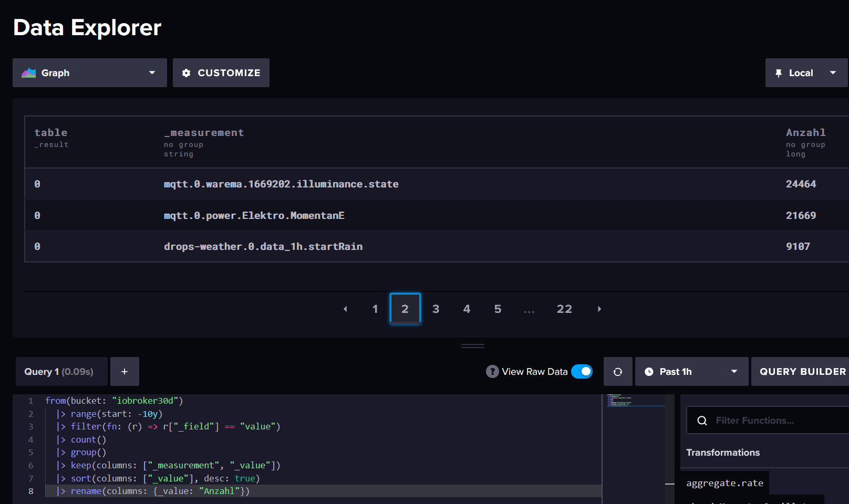849x504 pixels.
Task: Click the search magnifier icon in functions filter
Action: click(x=702, y=421)
